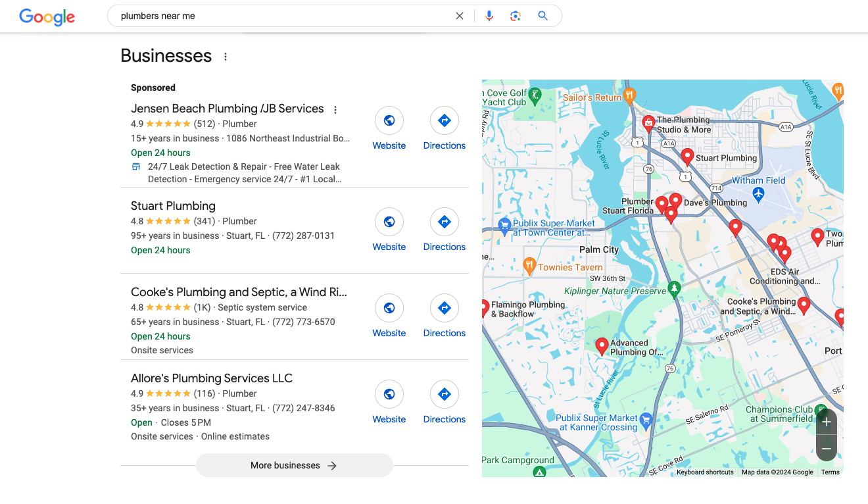The height and width of the screenshot is (504, 868).
Task: Click Map data ©2024 Google text
Action: pyautogui.click(x=777, y=472)
